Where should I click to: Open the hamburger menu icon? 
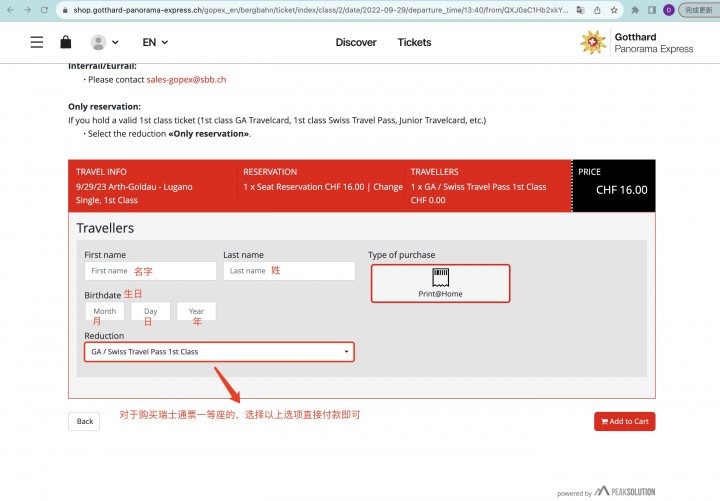tap(37, 42)
